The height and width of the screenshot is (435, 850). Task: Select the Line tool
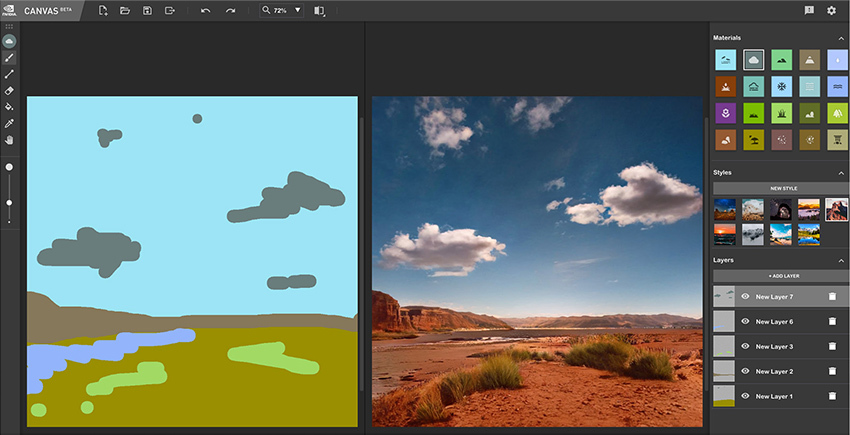click(9, 74)
